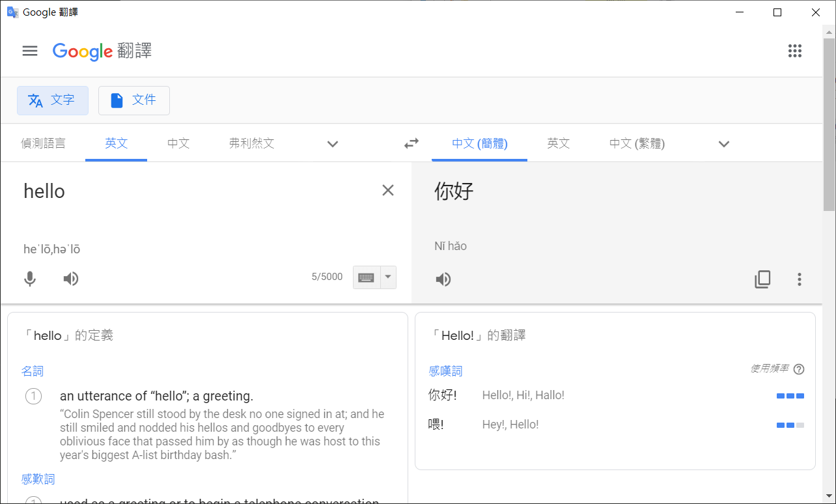Click the 名詞 noun heading

pyautogui.click(x=33, y=371)
